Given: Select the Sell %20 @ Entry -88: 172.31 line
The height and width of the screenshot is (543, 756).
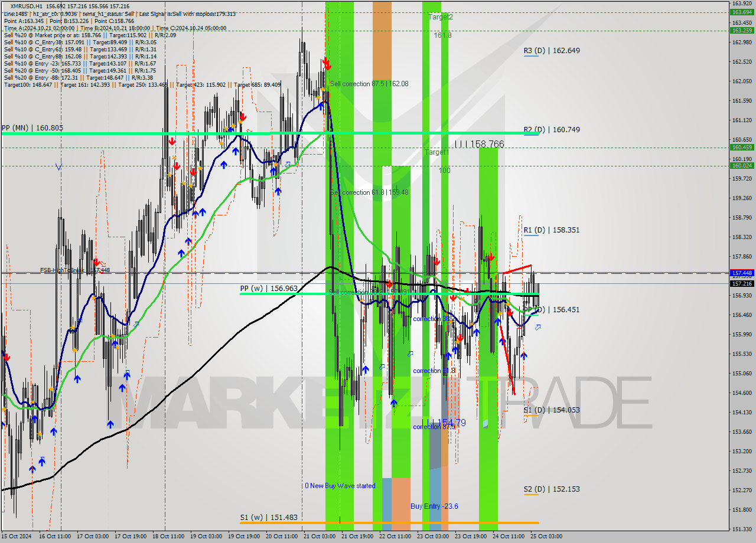Looking at the screenshot, I should (x=80, y=77).
